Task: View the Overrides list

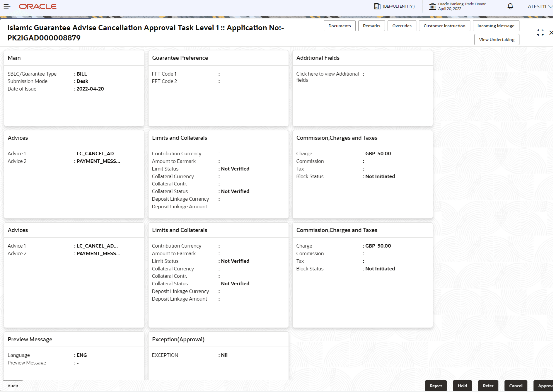Action: (x=402, y=26)
